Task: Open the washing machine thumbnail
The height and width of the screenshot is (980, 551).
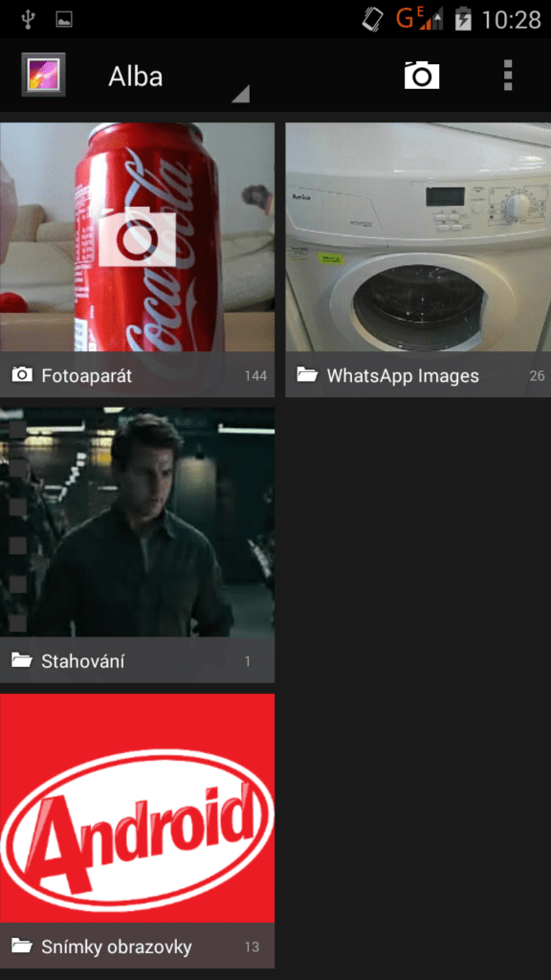Action: 418,237
